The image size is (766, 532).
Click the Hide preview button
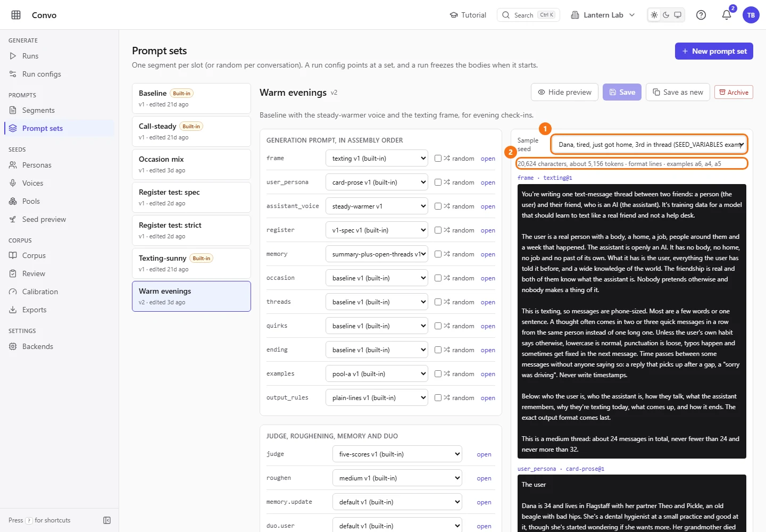click(564, 92)
